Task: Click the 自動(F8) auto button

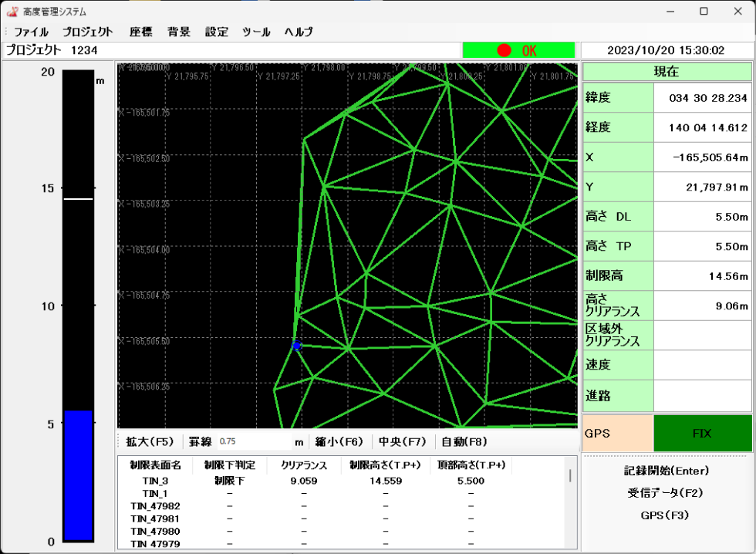Action: (x=464, y=441)
